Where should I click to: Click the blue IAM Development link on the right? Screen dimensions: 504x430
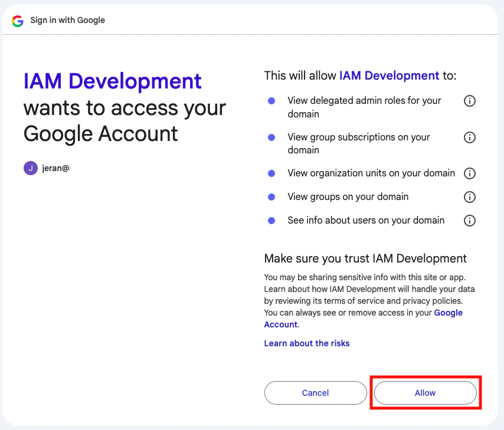(388, 76)
